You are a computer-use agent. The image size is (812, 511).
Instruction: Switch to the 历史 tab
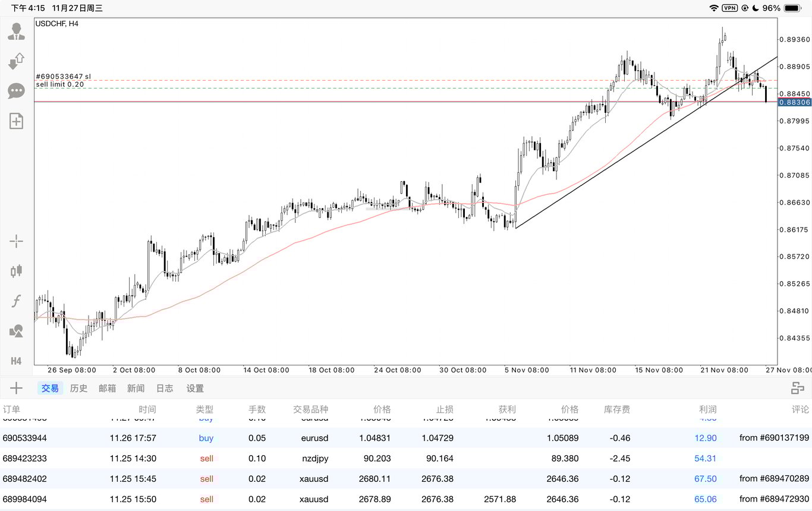pyautogui.click(x=78, y=389)
